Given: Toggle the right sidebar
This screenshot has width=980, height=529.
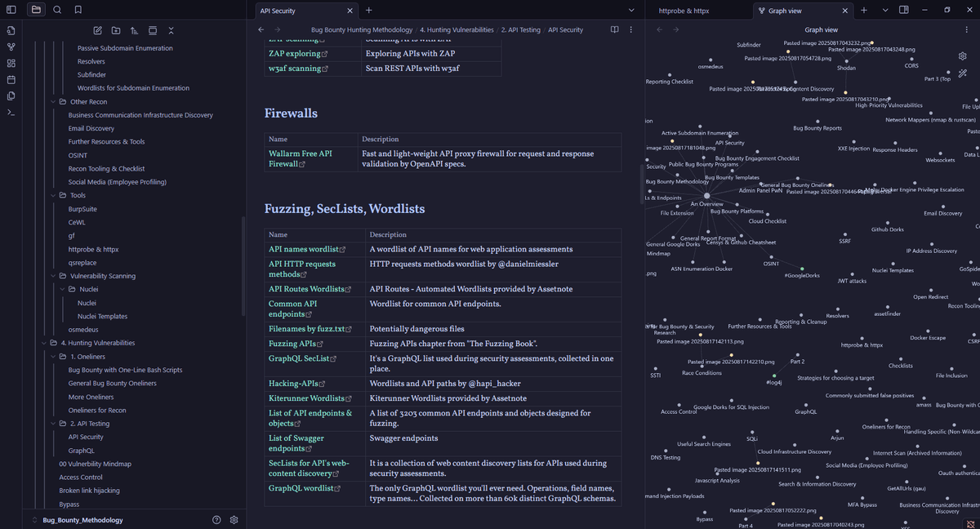Looking at the screenshot, I should (904, 10).
